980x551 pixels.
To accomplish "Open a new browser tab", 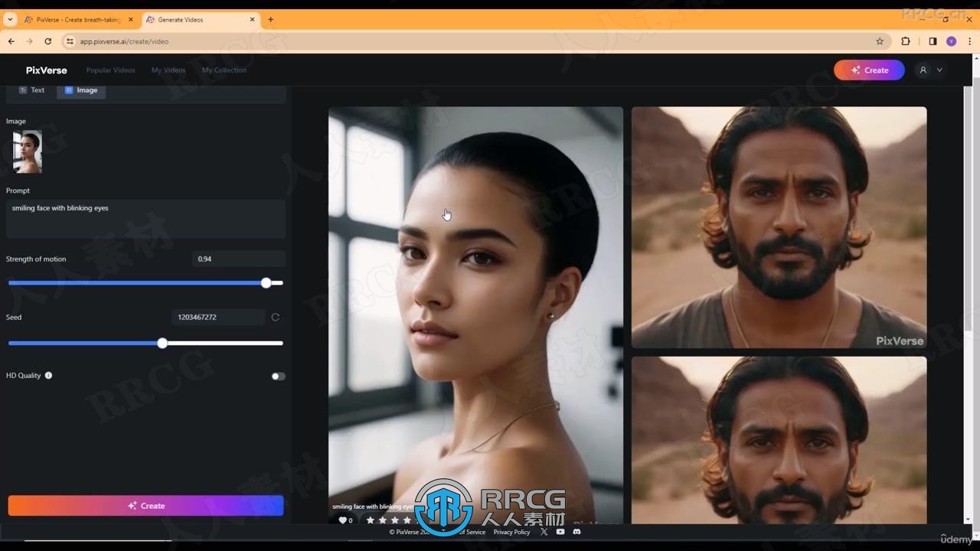I will [270, 20].
